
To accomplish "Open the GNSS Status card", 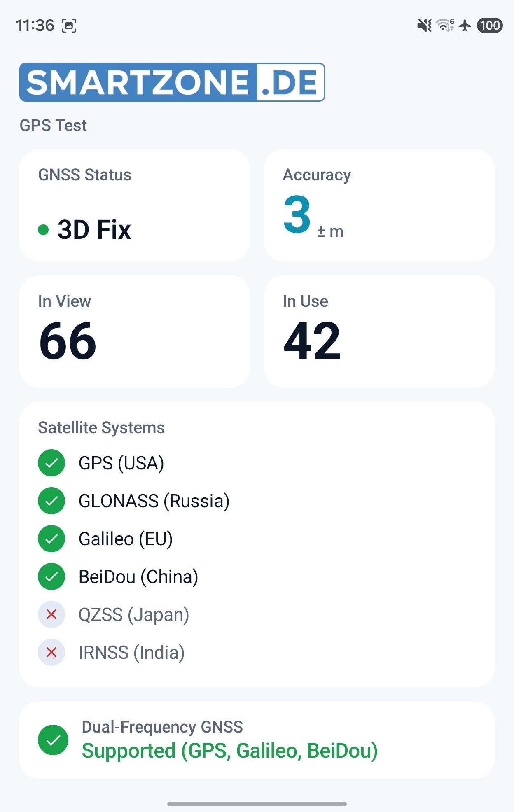I will tap(135, 205).
